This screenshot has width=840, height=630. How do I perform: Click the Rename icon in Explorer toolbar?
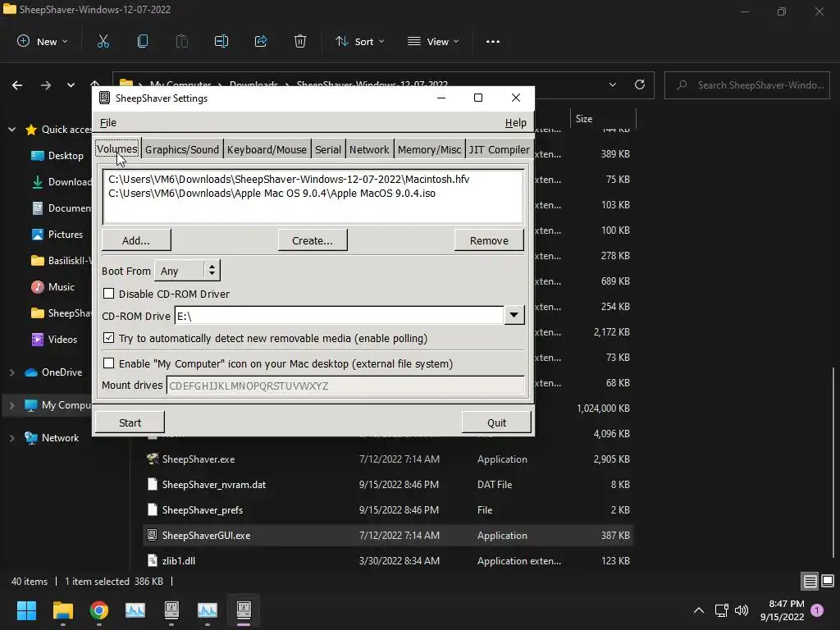(x=221, y=41)
